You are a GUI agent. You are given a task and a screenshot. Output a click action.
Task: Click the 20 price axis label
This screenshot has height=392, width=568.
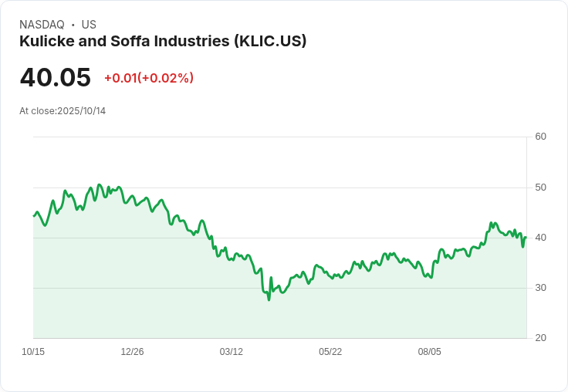click(x=540, y=338)
